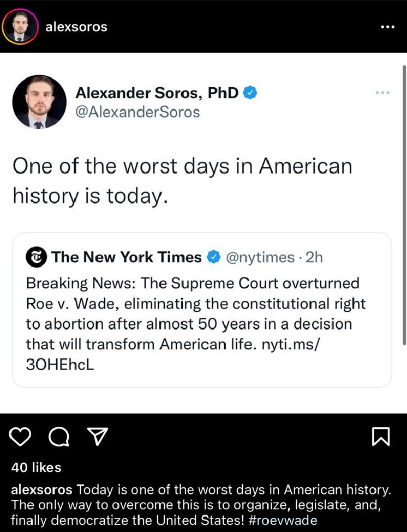Image resolution: width=407 pixels, height=532 pixels.
Task: Open the alexsoros username in header
Action: point(76,27)
